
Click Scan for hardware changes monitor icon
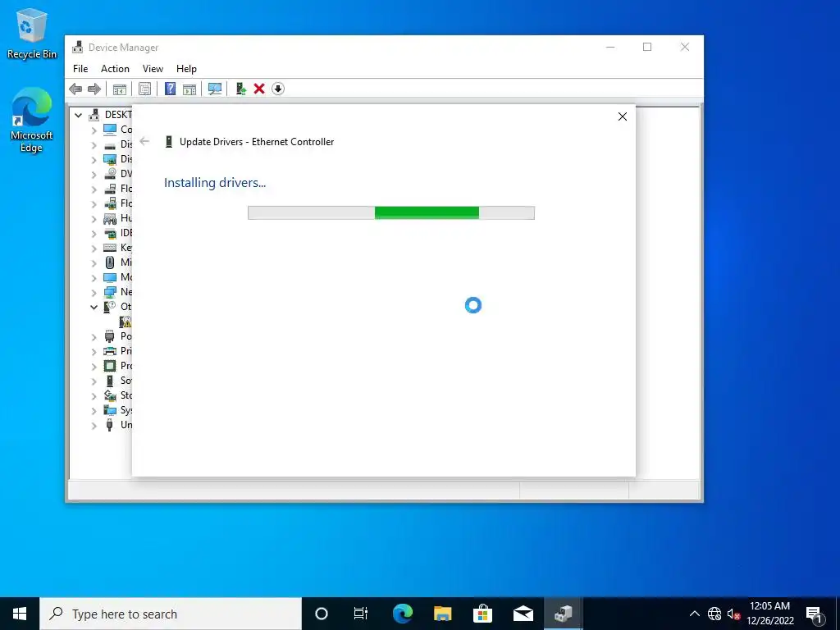[215, 89]
